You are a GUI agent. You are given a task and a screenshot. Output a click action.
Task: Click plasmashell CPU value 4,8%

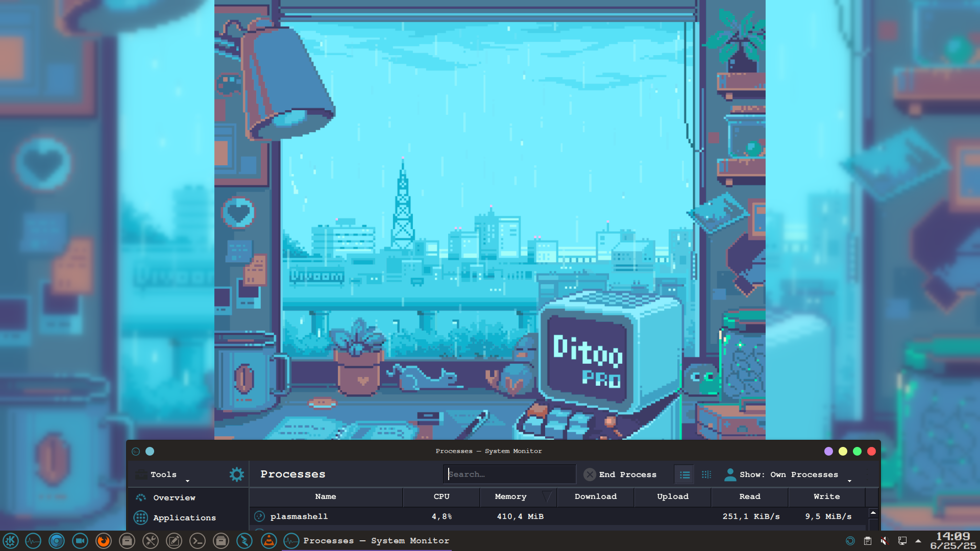click(442, 517)
